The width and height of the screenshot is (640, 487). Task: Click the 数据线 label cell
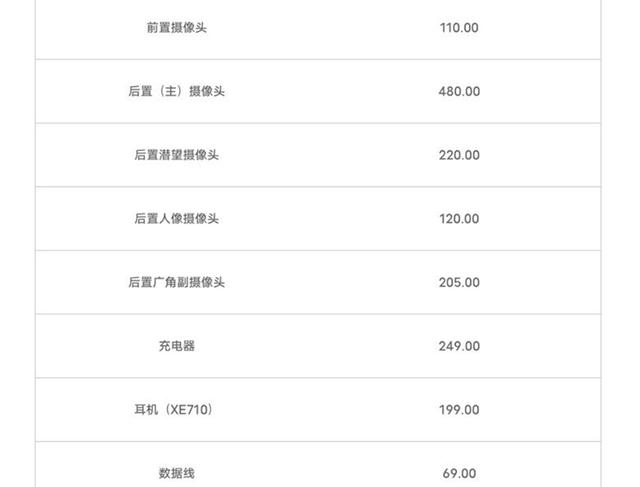coord(176,473)
